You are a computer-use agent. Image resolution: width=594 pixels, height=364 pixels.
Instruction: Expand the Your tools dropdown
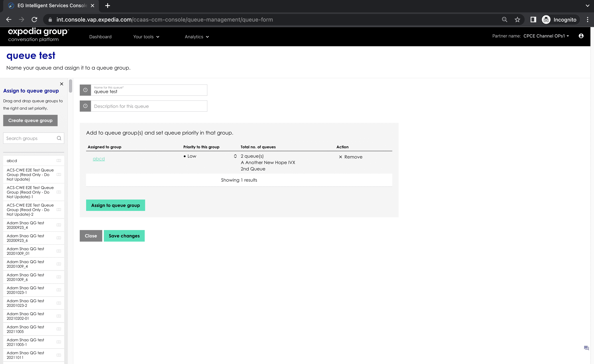click(146, 37)
